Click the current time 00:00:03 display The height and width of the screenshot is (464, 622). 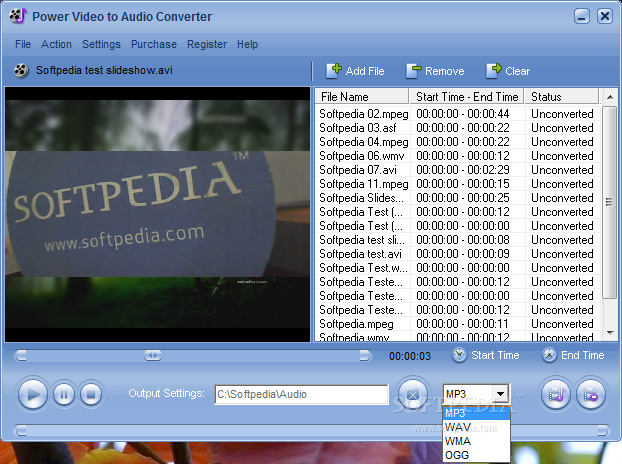point(410,356)
